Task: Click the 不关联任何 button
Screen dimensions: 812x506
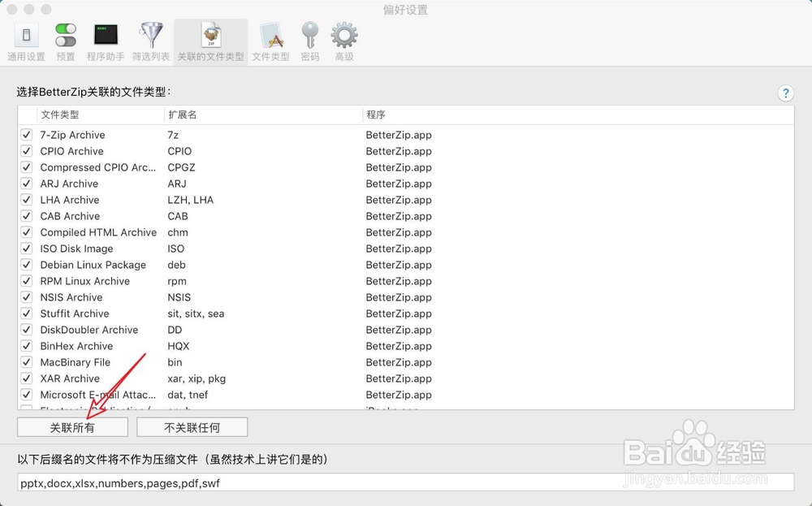Action: tap(192, 427)
